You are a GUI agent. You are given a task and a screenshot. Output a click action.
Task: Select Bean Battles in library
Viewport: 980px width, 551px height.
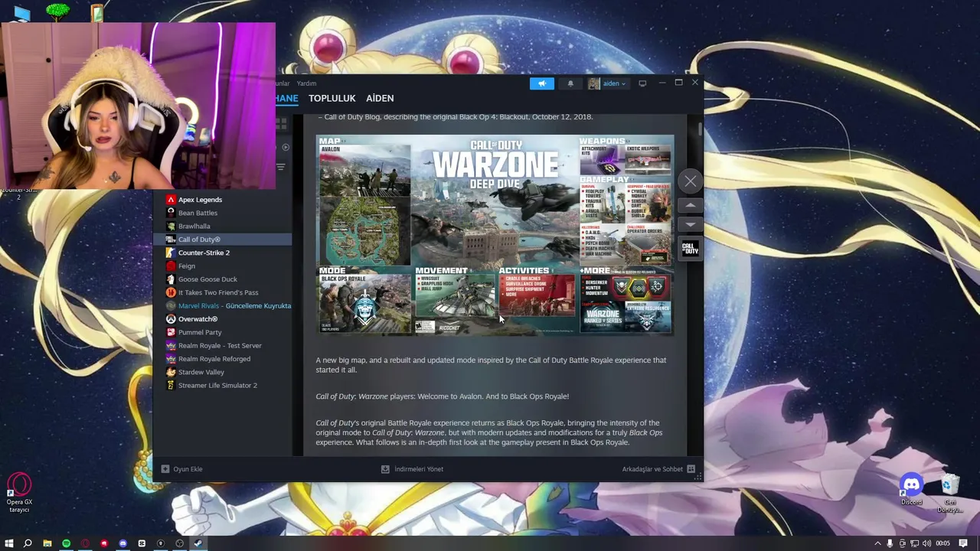(x=222, y=213)
